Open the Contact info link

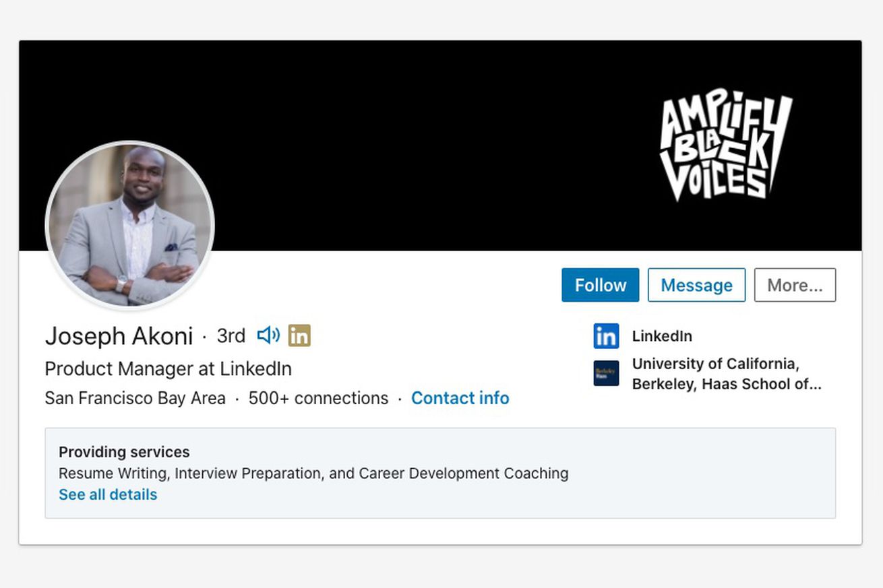(x=460, y=398)
